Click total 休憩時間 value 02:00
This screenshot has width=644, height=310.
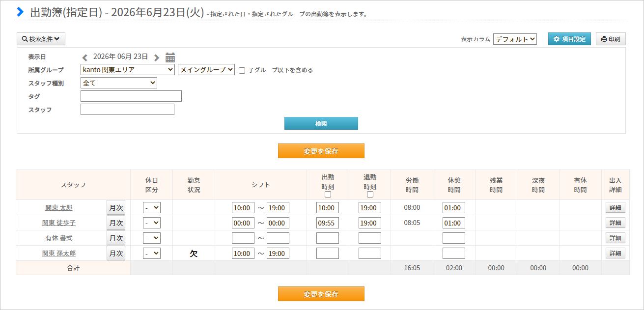click(x=454, y=268)
